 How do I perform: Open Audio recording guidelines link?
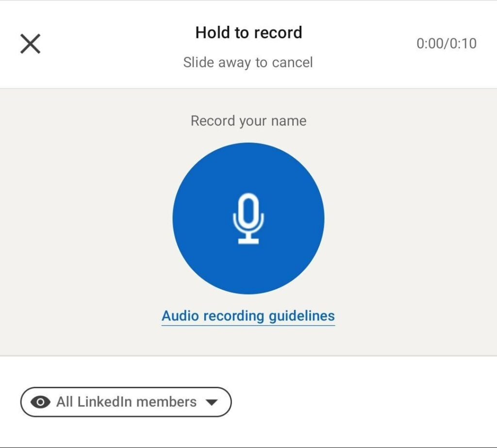click(248, 316)
